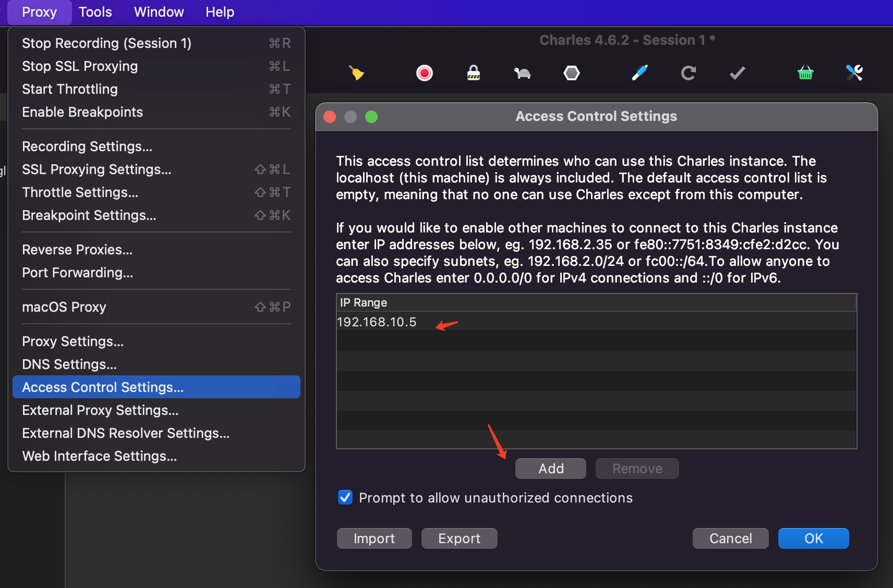Open DNS Settings...
Screen dimensions: 893x588
pos(156,364)
